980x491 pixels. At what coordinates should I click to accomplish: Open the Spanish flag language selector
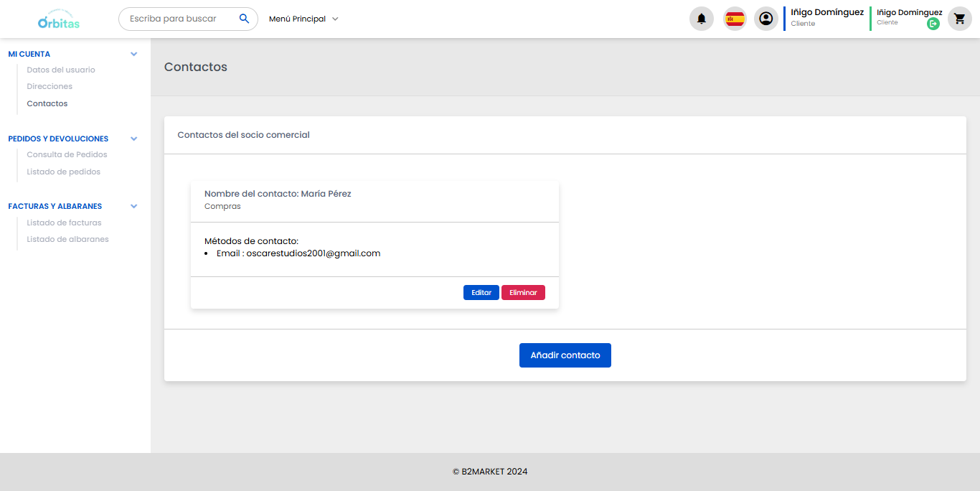click(x=734, y=19)
